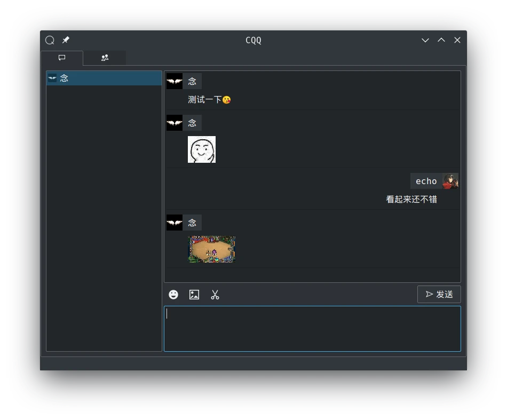Minimize the CQQ window
507x420 pixels.
coord(425,40)
